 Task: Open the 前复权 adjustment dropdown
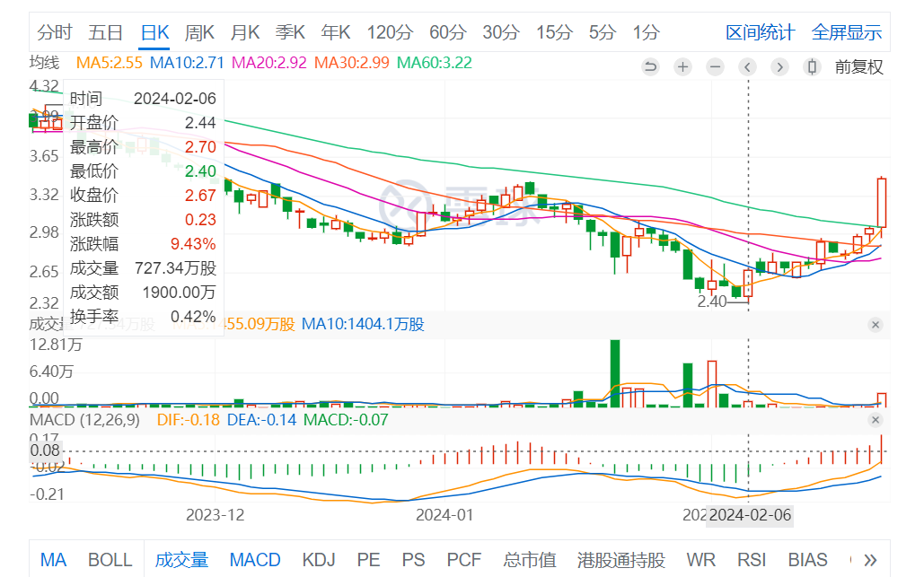[x=858, y=66]
